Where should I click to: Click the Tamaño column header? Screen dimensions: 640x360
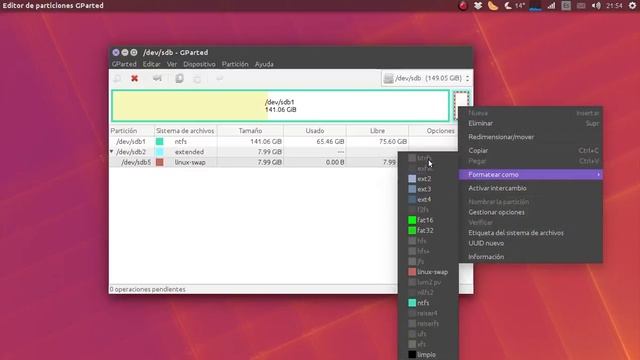pos(250,131)
